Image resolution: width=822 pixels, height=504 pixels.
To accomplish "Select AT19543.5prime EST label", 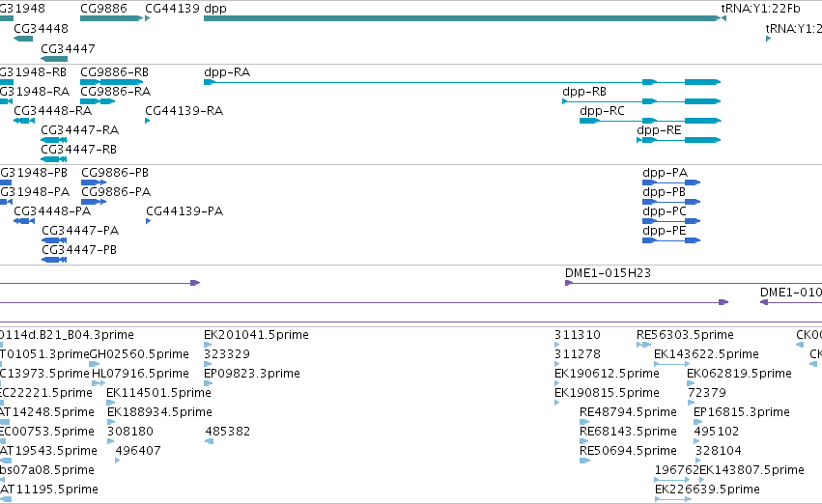I will pos(48,451).
